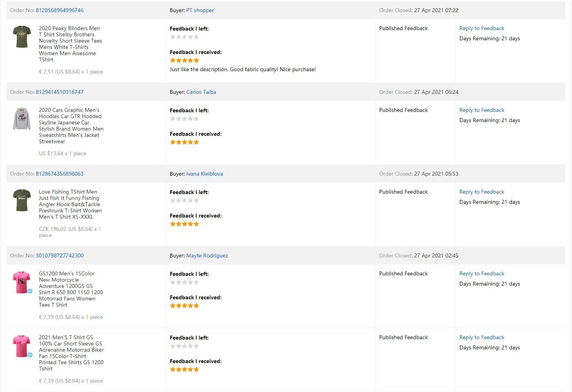572x392 pixels.
Task: Reply to feedback for the 2021 GS T-shirt
Action: (x=482, y=337)
